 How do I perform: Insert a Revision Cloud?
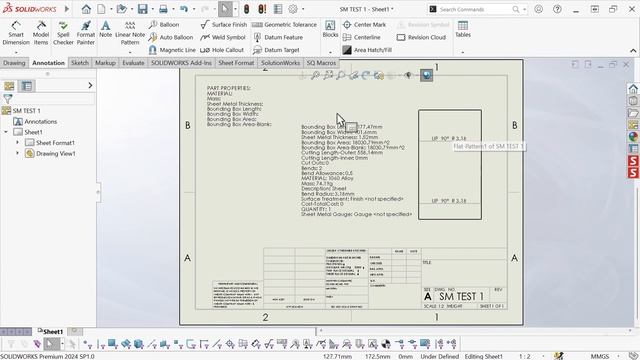pos(421,37)
